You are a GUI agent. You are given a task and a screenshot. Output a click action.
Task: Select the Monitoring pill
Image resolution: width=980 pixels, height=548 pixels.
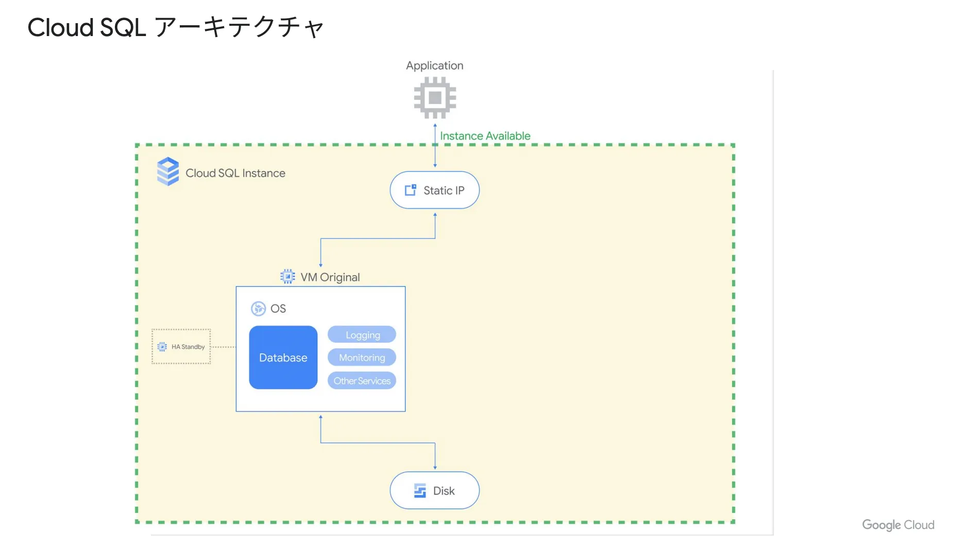click(362, 357)
